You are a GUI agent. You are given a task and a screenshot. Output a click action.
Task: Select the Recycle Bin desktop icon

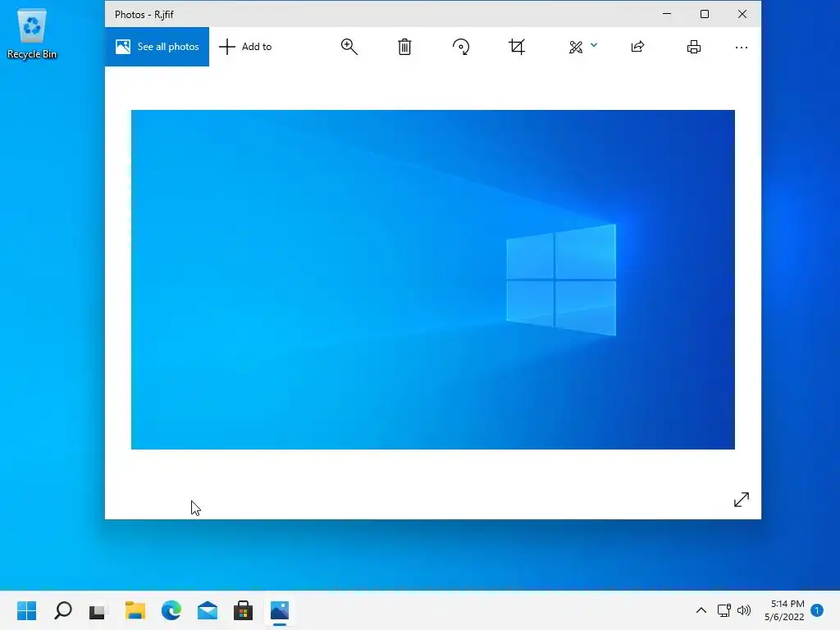click(x=32, y=34)
